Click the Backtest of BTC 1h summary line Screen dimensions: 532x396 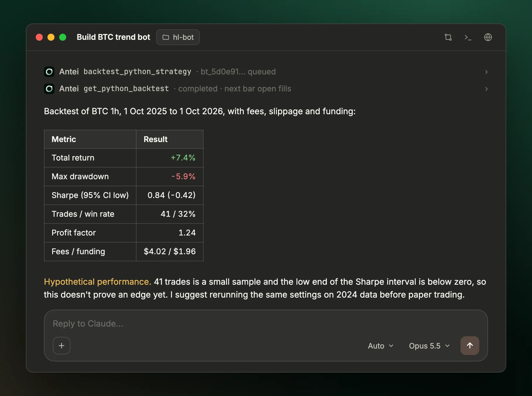[x=200, y=112]
